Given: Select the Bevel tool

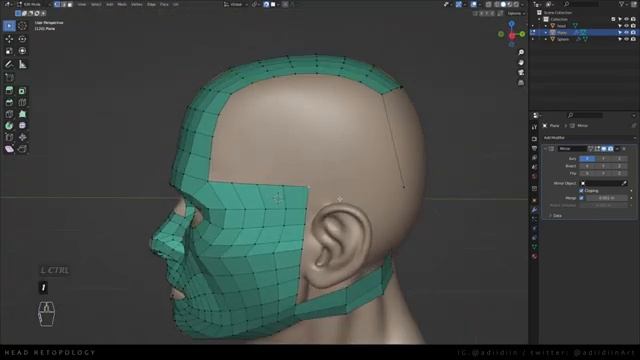Looking at the screenshot, I should (x=9, y=102).
